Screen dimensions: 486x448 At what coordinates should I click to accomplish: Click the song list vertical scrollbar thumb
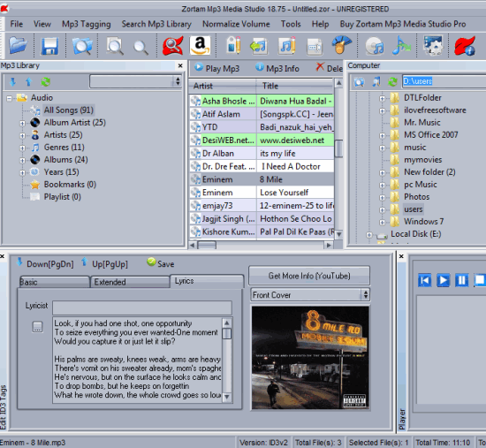(x=338, y=148)
